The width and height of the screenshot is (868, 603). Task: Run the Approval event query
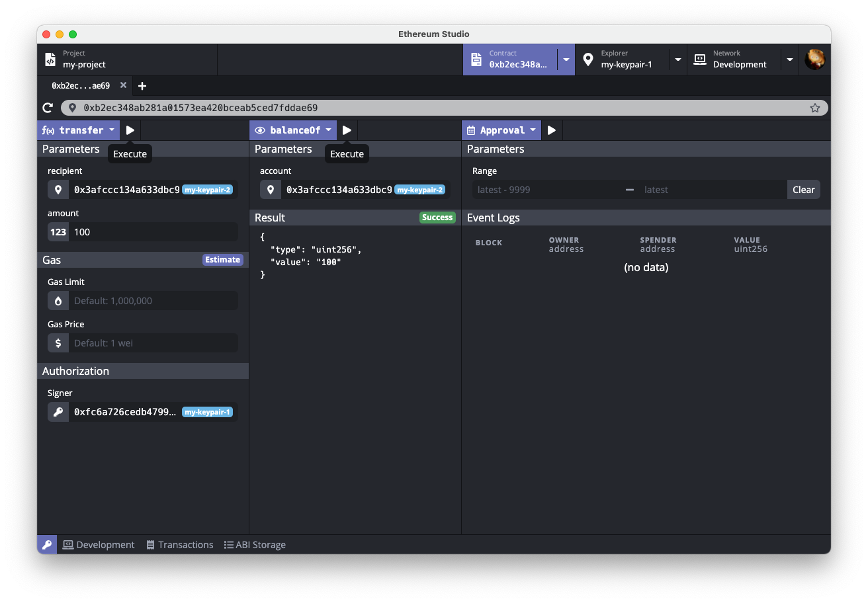552,130
